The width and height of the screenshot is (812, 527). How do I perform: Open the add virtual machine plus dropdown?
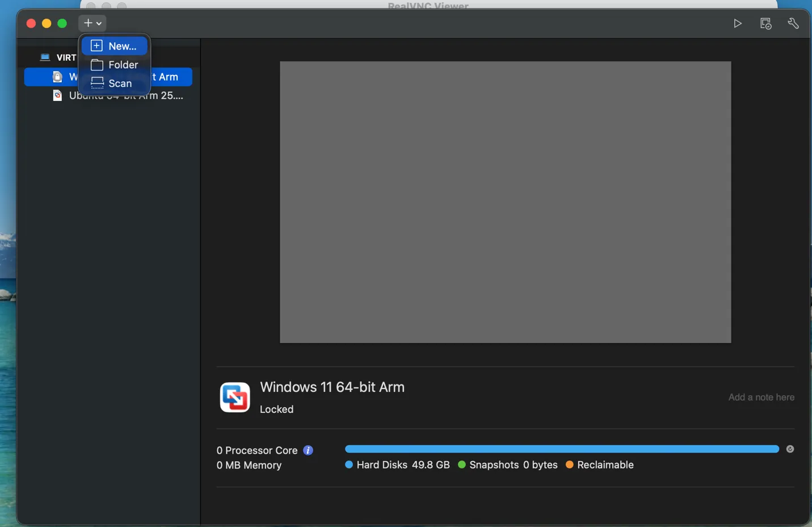point(92,23)
